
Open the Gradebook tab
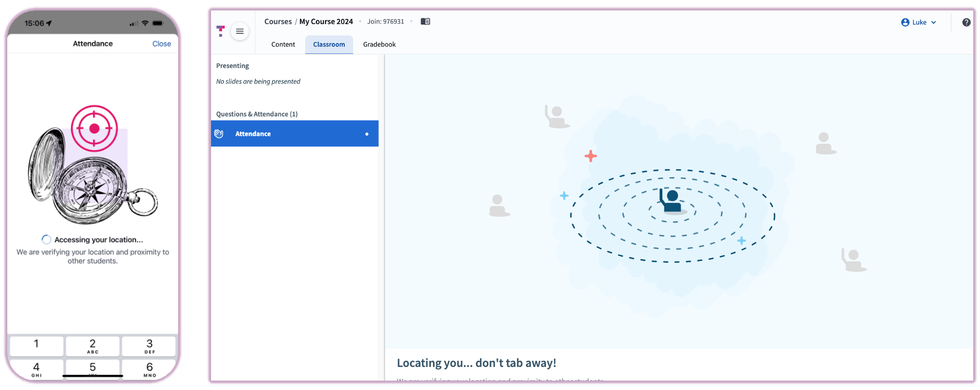pos(379,44)
